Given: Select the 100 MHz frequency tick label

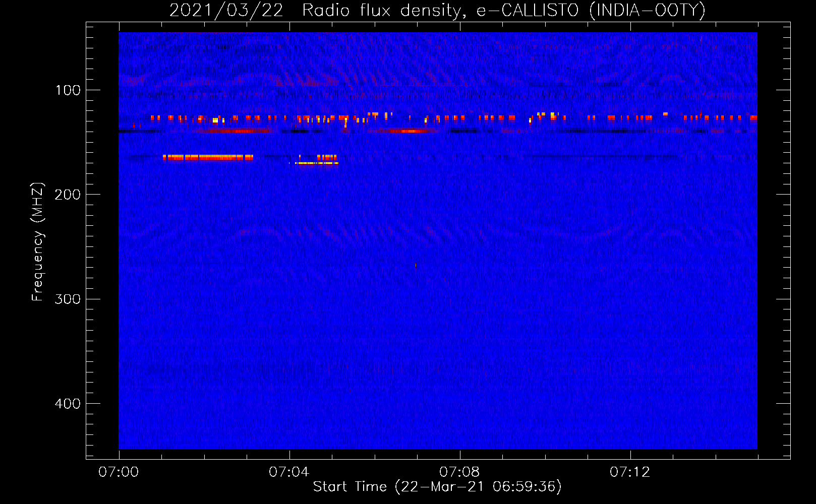Looking at the screenshot, I should pos(68,90).
